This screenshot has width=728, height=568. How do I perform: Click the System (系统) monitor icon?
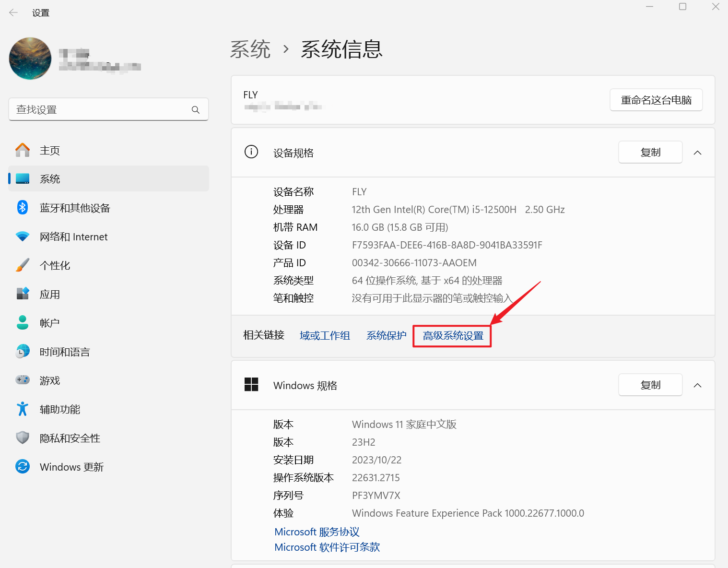point(23,179)
